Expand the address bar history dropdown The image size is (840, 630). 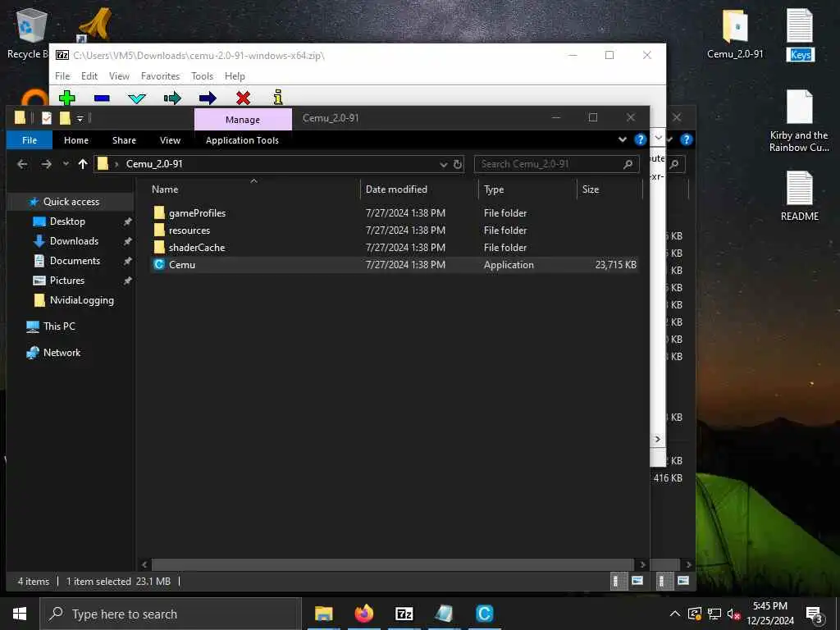click(x=444, y=164)
